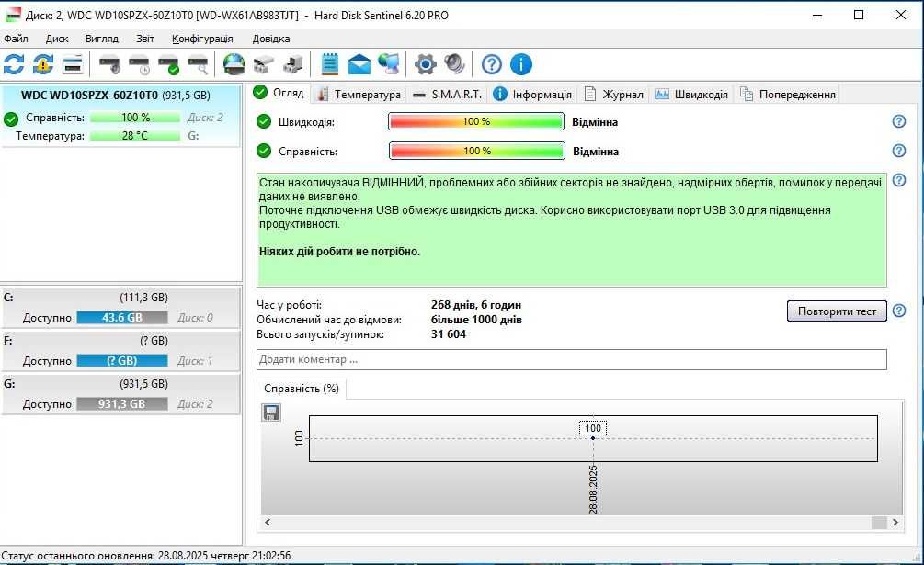Image resolution: width=924 pixels, height=565 pixels.
Task: Switch to the Температура tab
Action: coord(359,94)
